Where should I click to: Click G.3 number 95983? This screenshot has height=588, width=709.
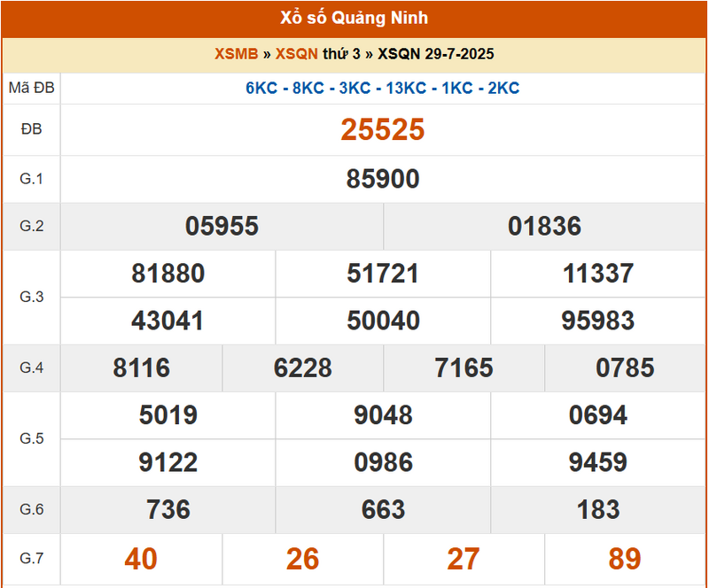tap(597, 321)
